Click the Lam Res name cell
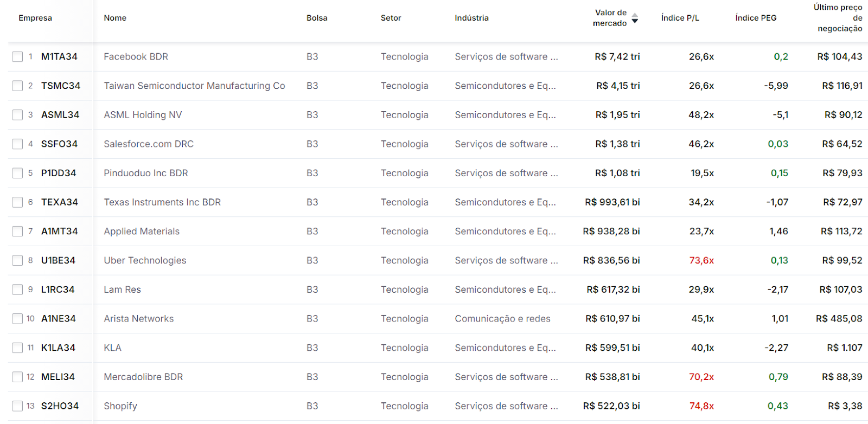The height and width of the screenshot is (424, 868). [122, 290]
